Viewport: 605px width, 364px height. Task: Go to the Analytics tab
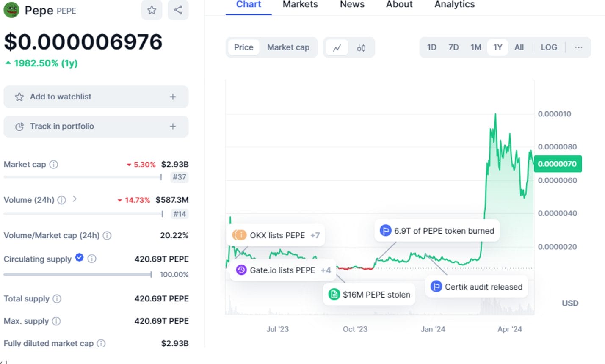coord(454,5)
